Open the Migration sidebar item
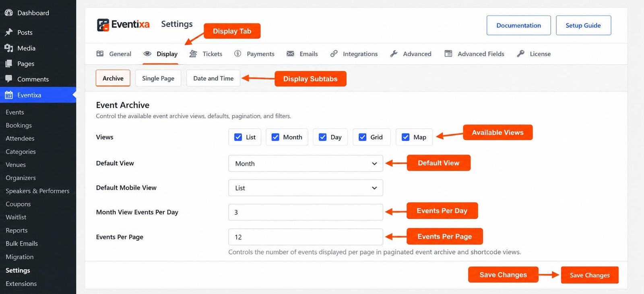 20,257
